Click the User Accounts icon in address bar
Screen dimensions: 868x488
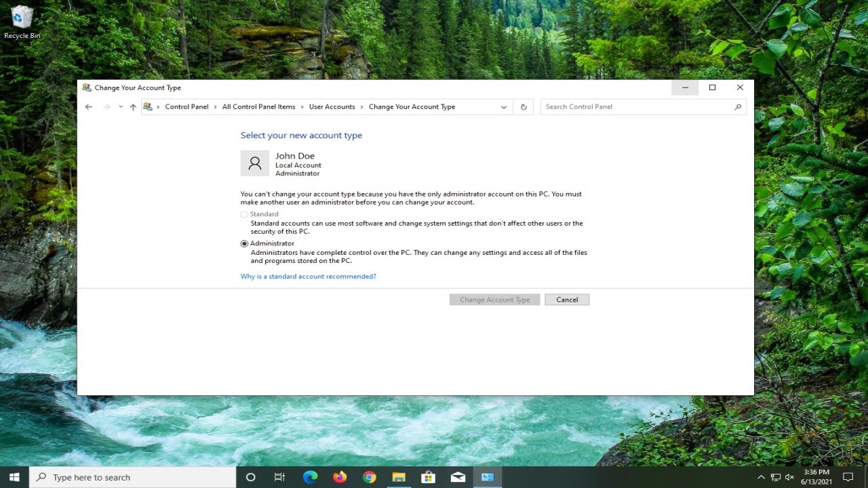[x=148, y=106]
